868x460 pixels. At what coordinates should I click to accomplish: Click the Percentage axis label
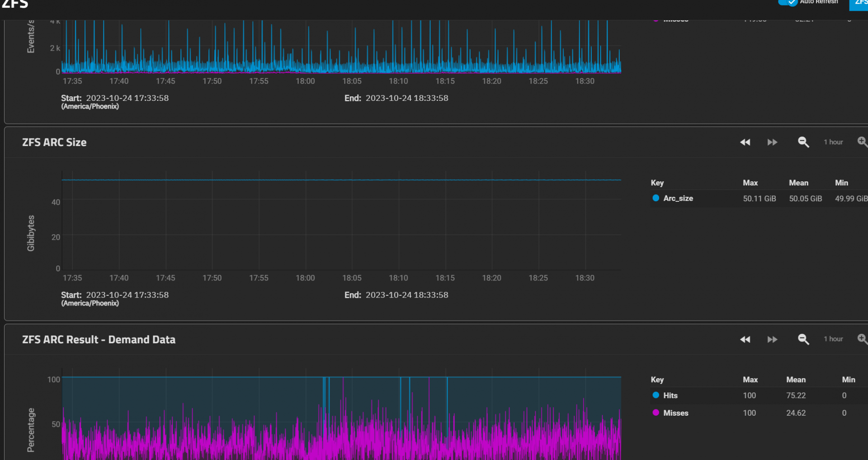click(x=31, y=430)
